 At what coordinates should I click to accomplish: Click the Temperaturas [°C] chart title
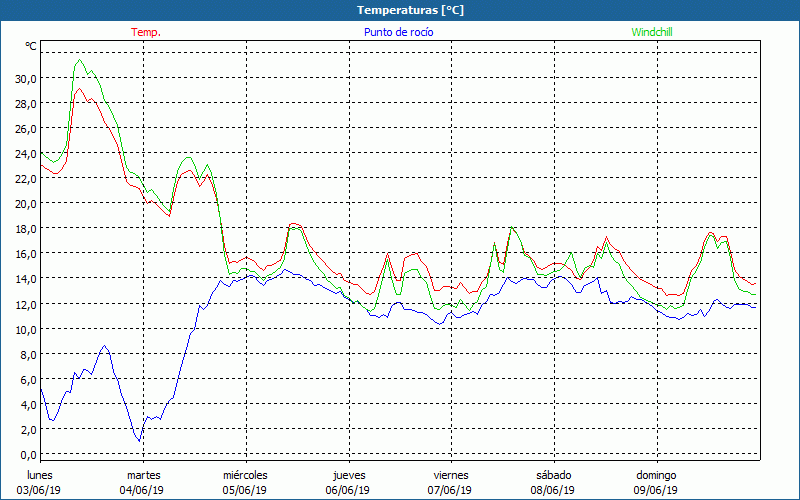coord(410,10)
